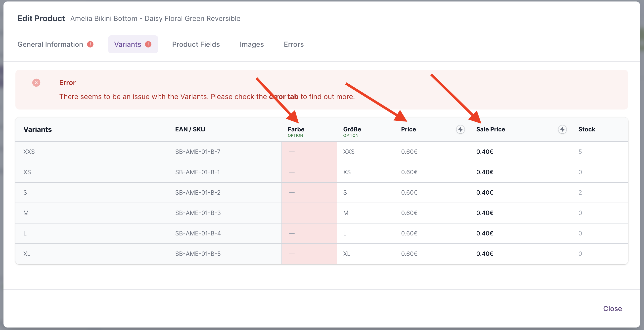Close the Edit Product dialog
Viewport: 644px width, 330px height.
click(612, 309)
